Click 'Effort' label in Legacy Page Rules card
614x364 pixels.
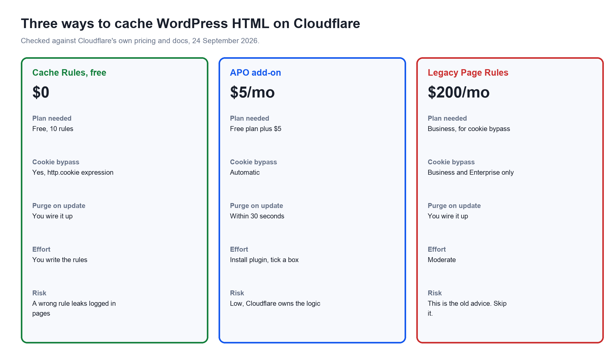pyautogui.click(x=437, y=249)
